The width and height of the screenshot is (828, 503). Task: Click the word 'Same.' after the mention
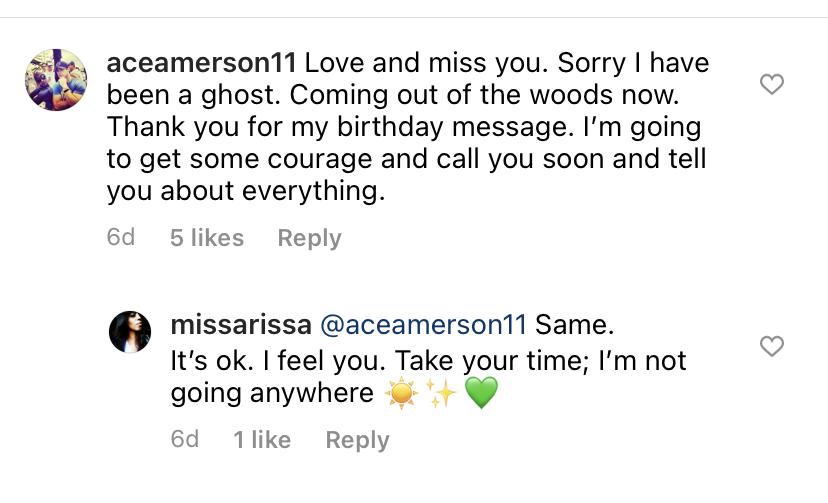tap(575, 325)
